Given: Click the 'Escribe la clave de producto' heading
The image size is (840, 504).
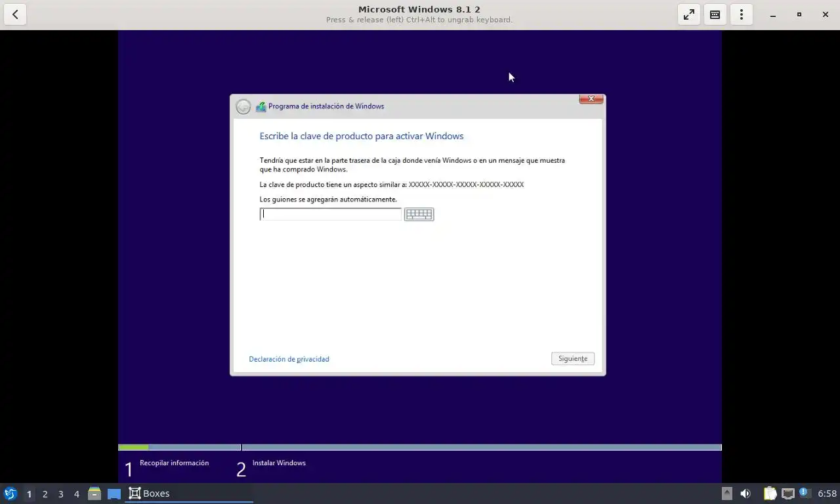Looking at the screenshot, I should click(362, 136).
